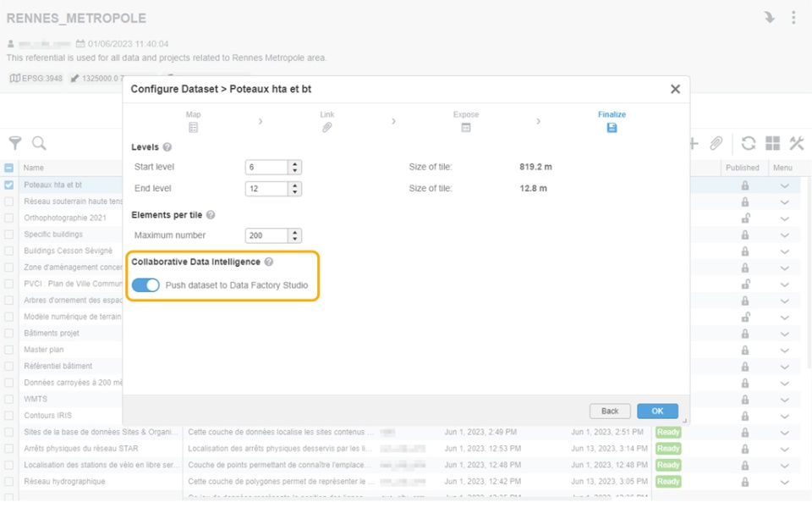Open the three-dot menu for RENNES_METROPOLE
The width and height of the screenshot is (812, 508).
click(793, 18)
